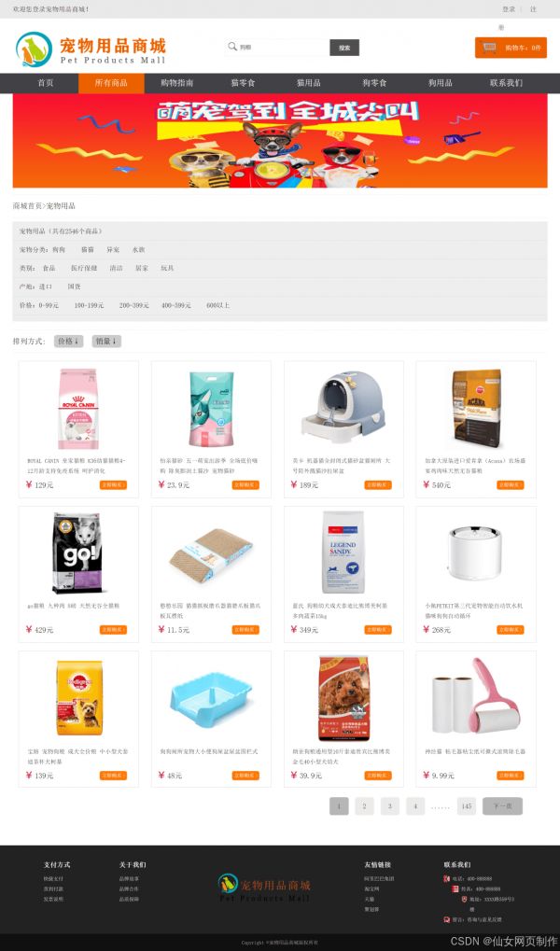Click the promotional pet banner
The height and width of the screenshot is (951, 560).
pyautogui.click(x=280, y=141)
